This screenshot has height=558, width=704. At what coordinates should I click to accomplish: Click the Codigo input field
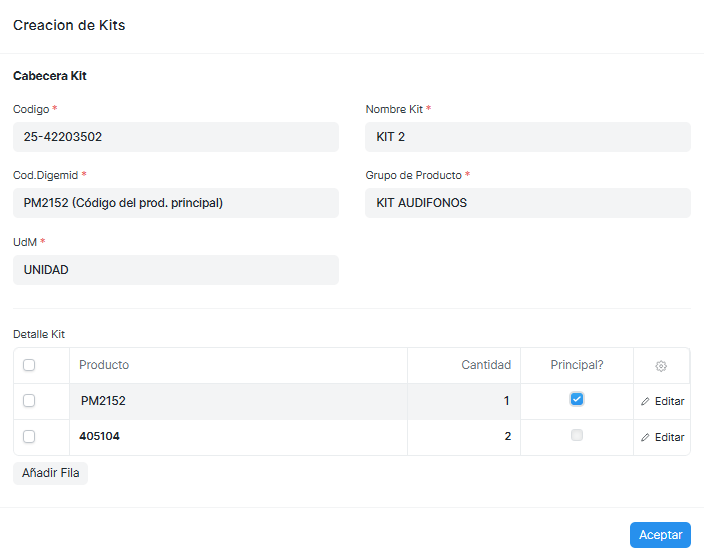tap(176, 137)
